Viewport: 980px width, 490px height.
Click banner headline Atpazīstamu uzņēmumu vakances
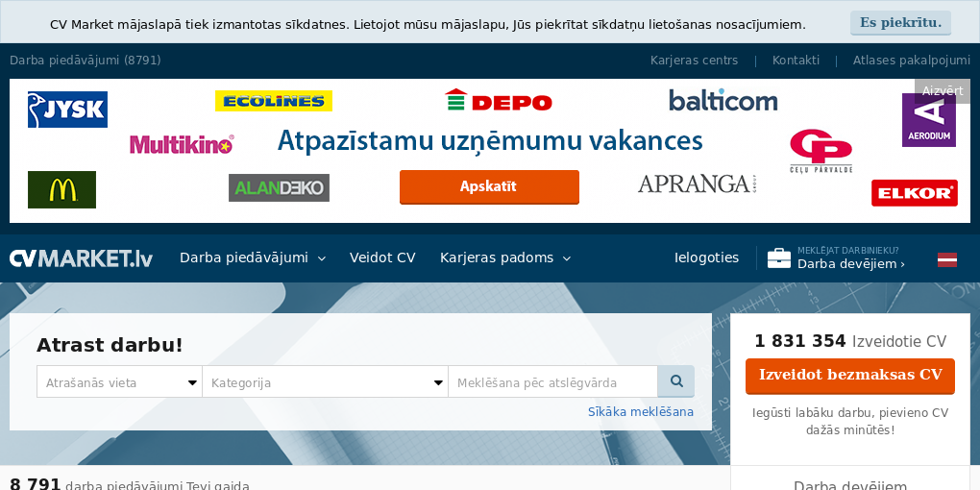click(490, 141)
